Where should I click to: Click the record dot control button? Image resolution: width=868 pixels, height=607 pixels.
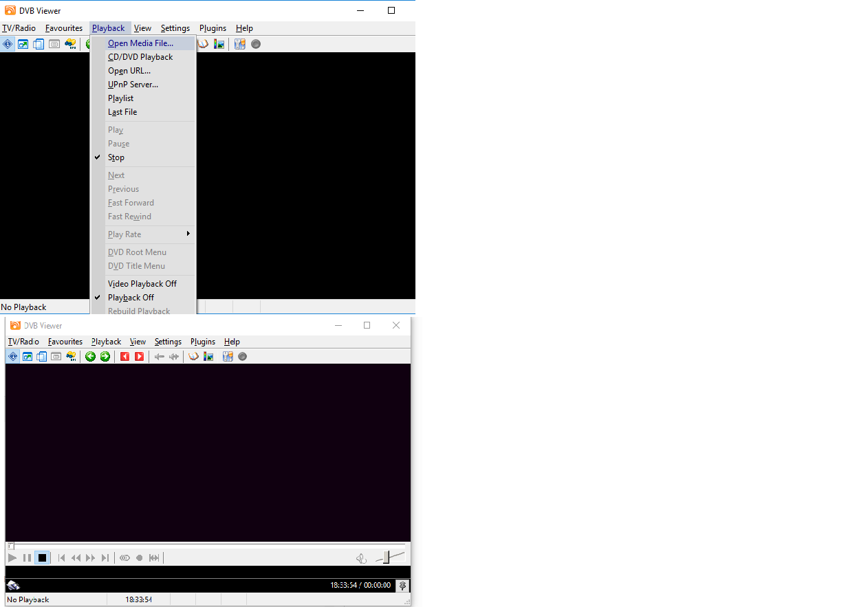point(139,558)
